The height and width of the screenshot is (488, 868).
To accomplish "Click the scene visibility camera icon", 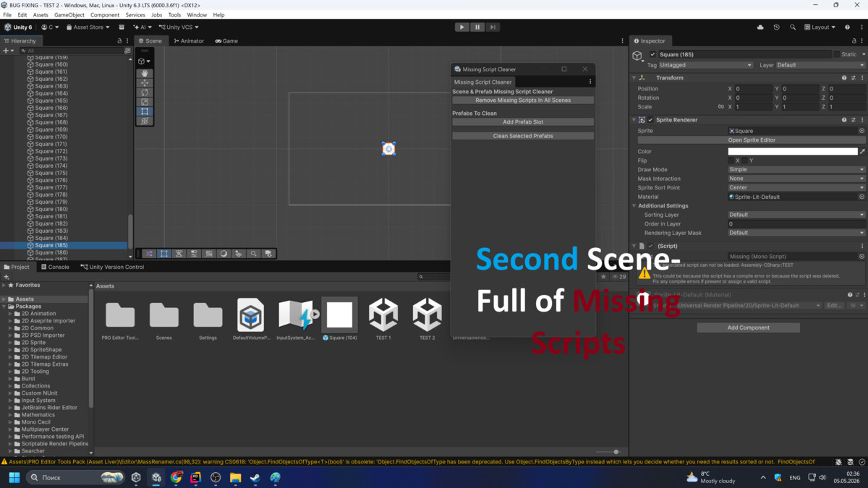I will click(x=268, y=254).
